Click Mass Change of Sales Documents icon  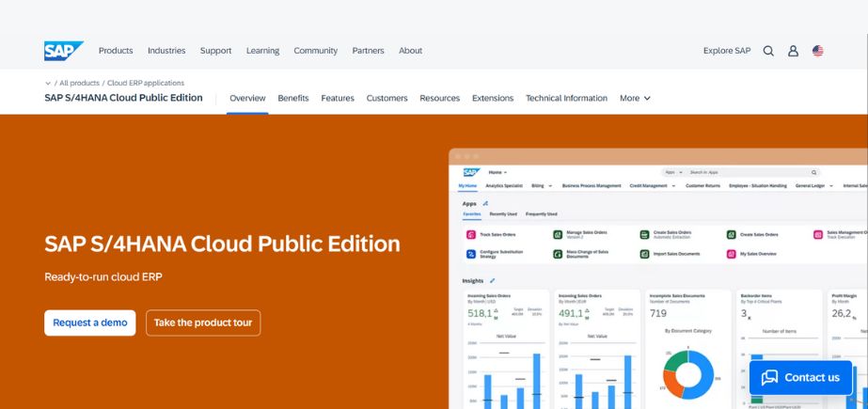click(x=558, y=254)
